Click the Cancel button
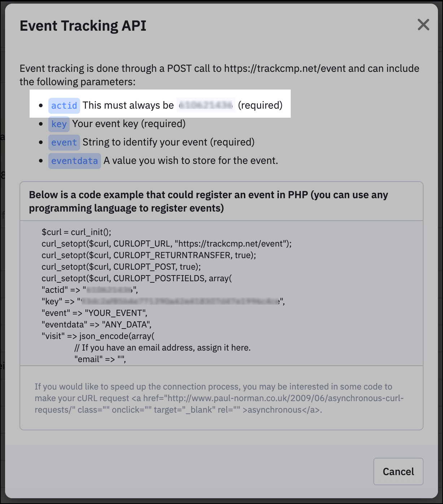The image size is (443, 504). pos(398,472)
